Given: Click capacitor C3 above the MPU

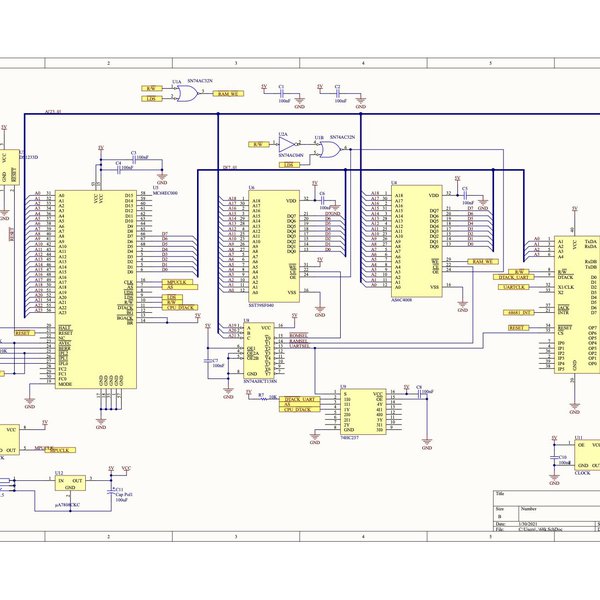Looking at the screenshot, I should click(x=134, y=159).
